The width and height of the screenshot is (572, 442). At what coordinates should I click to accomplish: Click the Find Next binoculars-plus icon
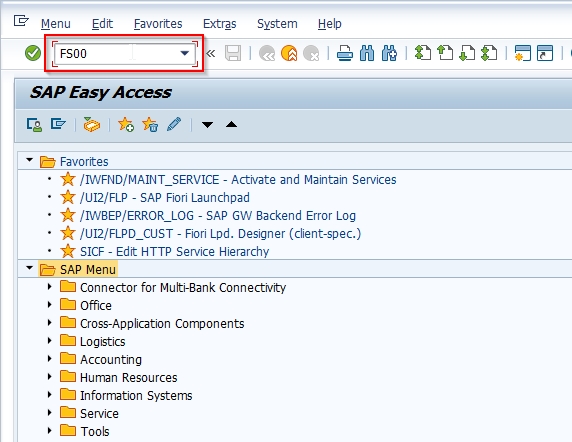point(389,53)
